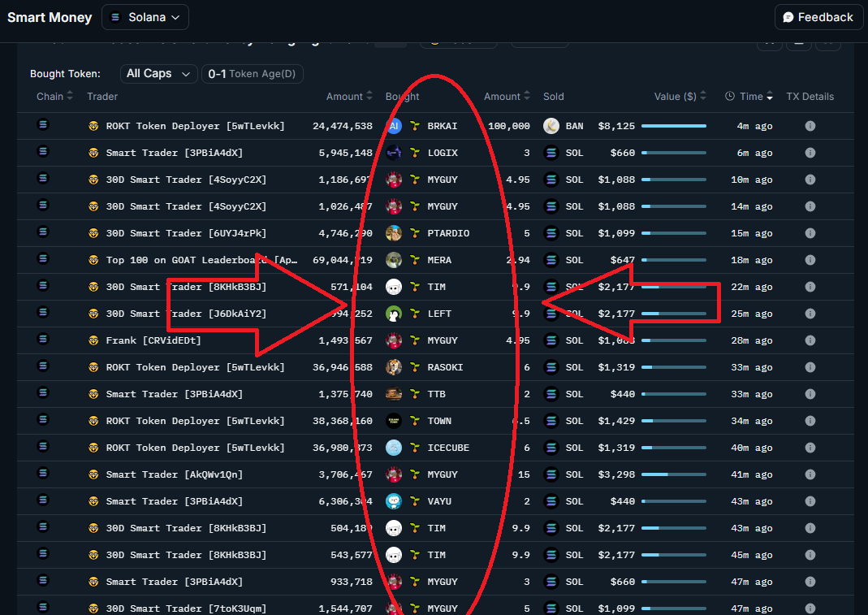
Task: Open TX details info for TOWN row
Action: click(810, 421)
